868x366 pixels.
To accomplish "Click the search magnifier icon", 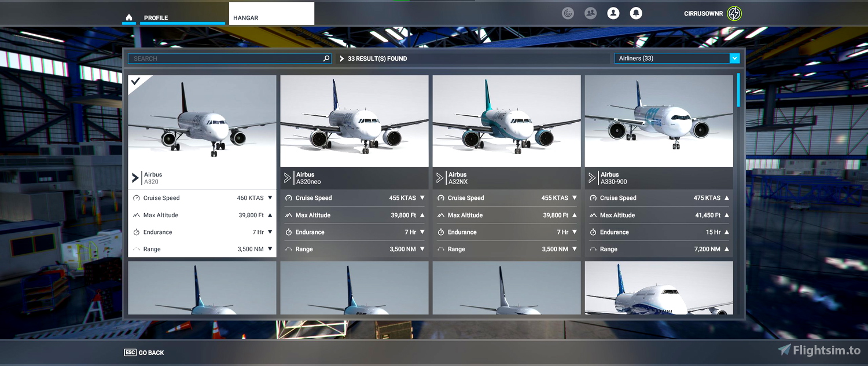I will point(326,58).
